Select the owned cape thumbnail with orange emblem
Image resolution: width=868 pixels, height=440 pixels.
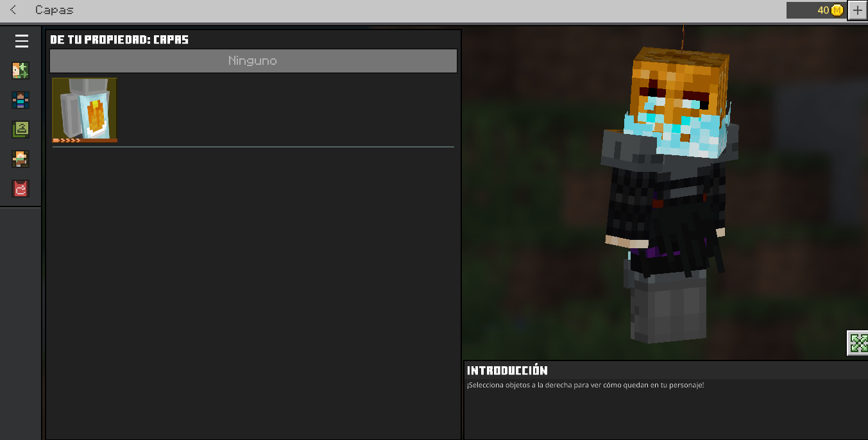[x=85, y=110]
